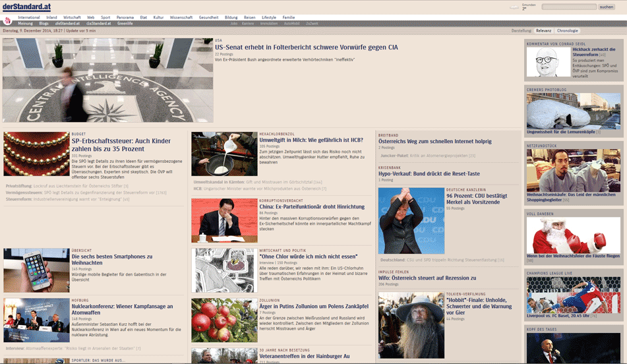Screen dimensions: 627x364
Task: Open Die sechs besten Smartphones headline
Action: coord(112,260)
